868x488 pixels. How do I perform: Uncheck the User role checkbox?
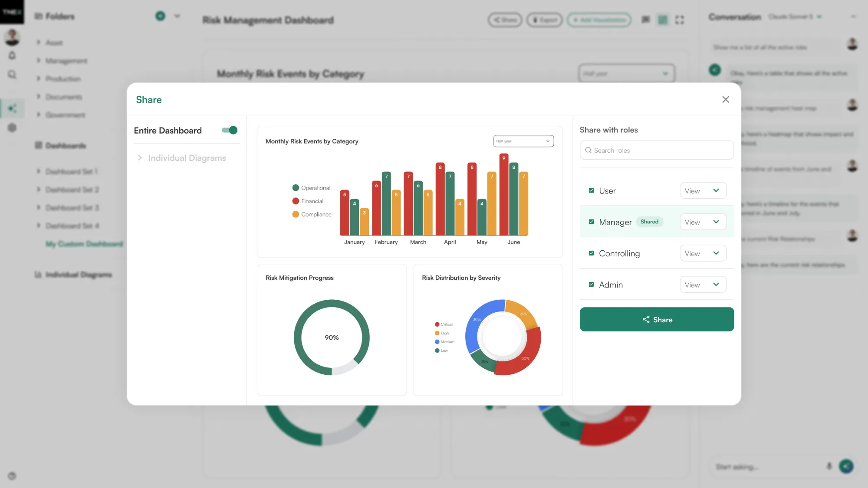591,190
